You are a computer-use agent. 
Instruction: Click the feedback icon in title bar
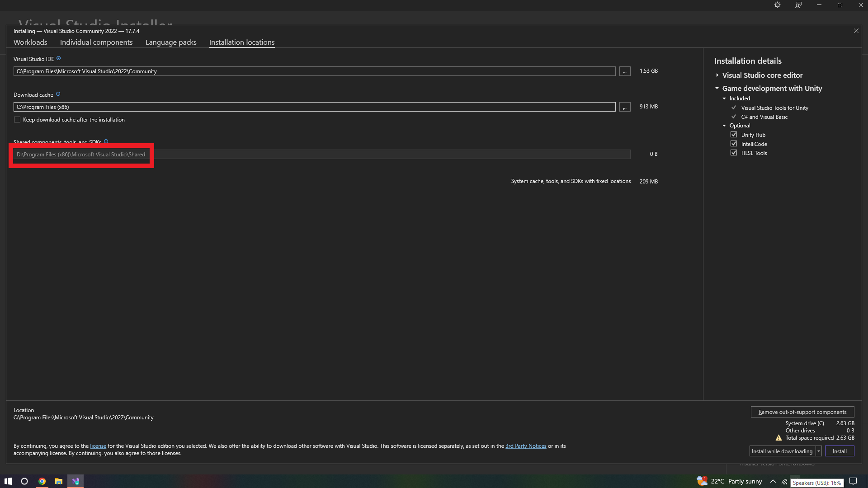pyautogui.click(x=798, y=5)
